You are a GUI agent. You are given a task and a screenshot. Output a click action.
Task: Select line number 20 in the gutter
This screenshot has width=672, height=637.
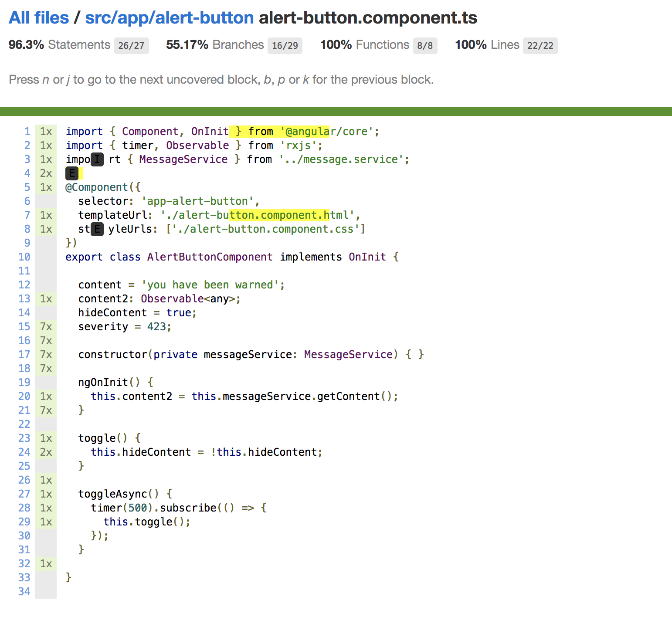tap(24, 396)
